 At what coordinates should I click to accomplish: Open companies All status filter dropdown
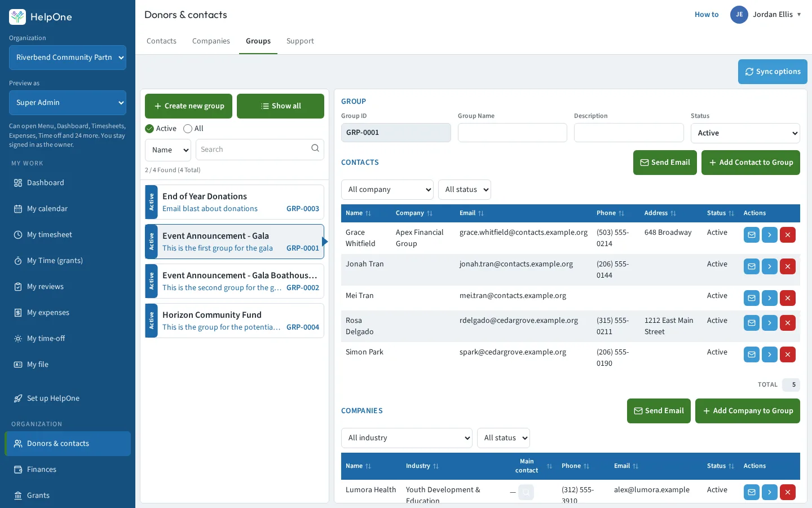tap(504, 438)
